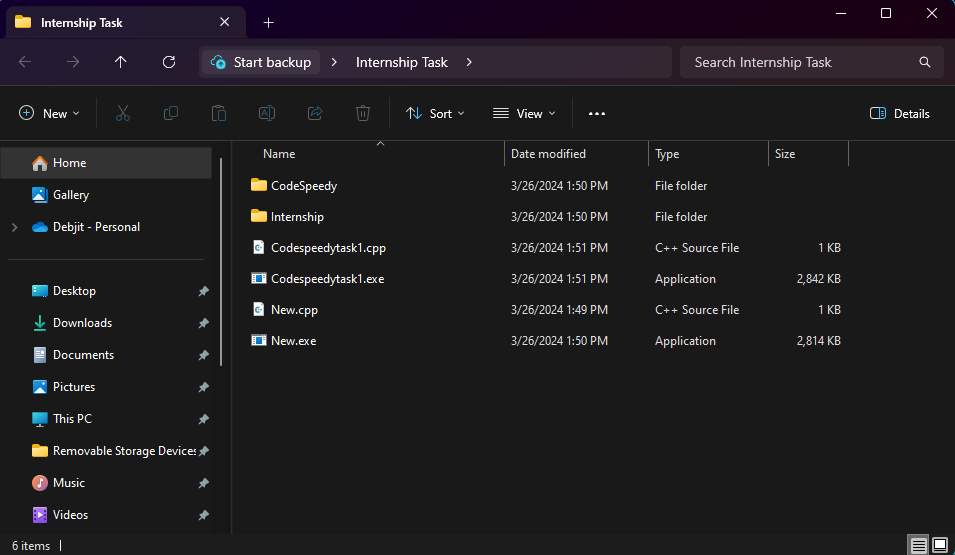Expand the Debjit - Personal tree node
The width and height of the screenshot is (955, 555).
pos(15,227)
